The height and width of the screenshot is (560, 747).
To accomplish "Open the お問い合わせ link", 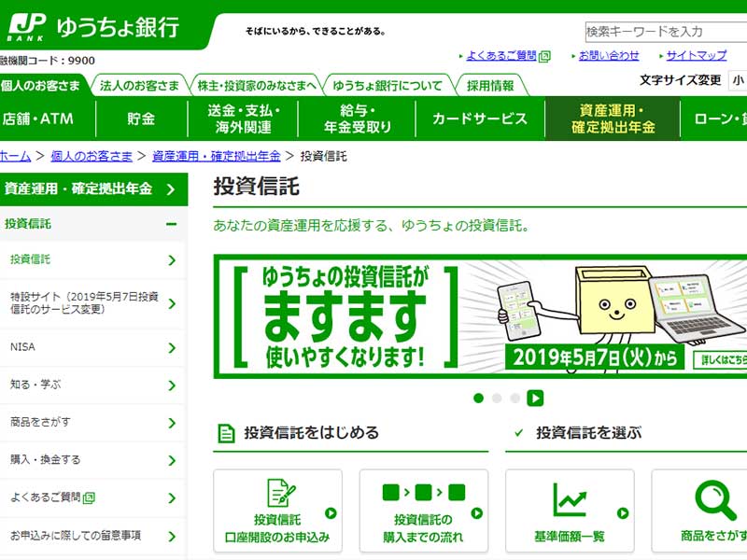I will click(x=609, y=56).
